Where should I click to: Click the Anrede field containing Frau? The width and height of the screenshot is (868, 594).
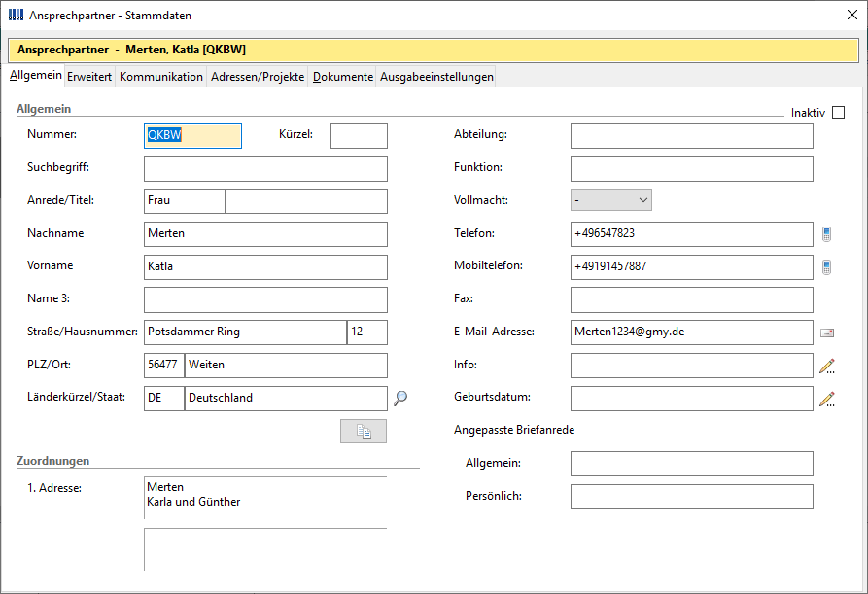[185, 201]
